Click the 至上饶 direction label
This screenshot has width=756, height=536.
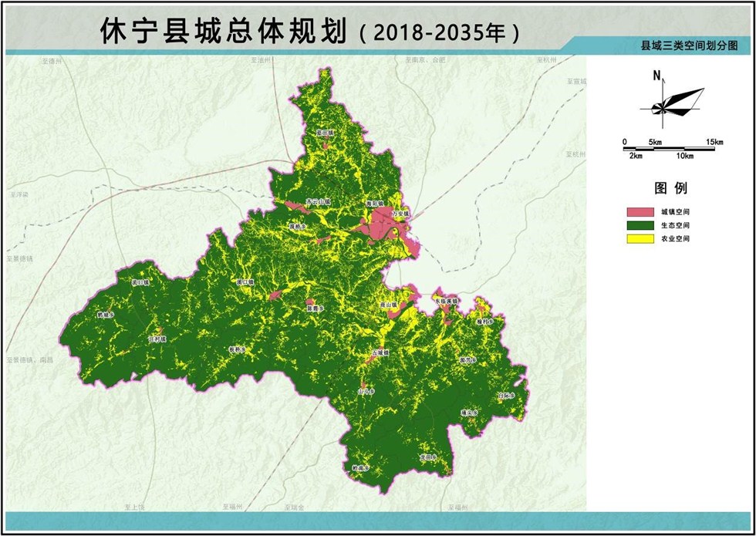(x=134, y=507)
